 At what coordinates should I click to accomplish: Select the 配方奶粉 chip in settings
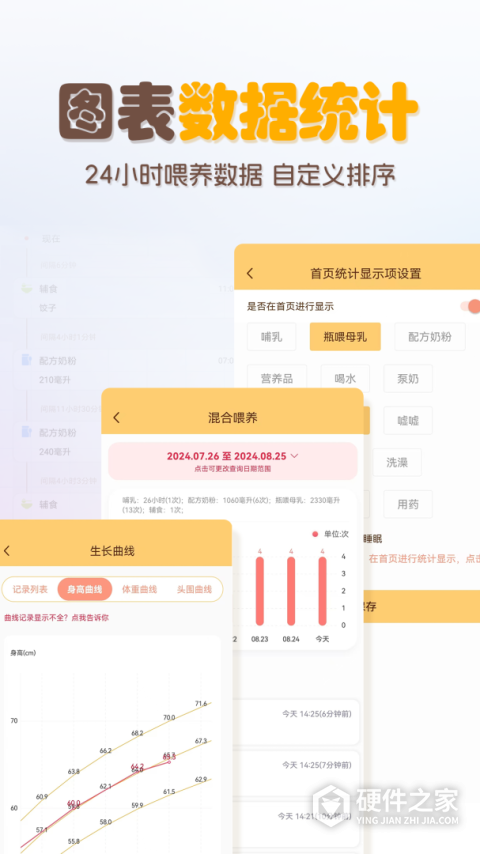click(430, 337)
